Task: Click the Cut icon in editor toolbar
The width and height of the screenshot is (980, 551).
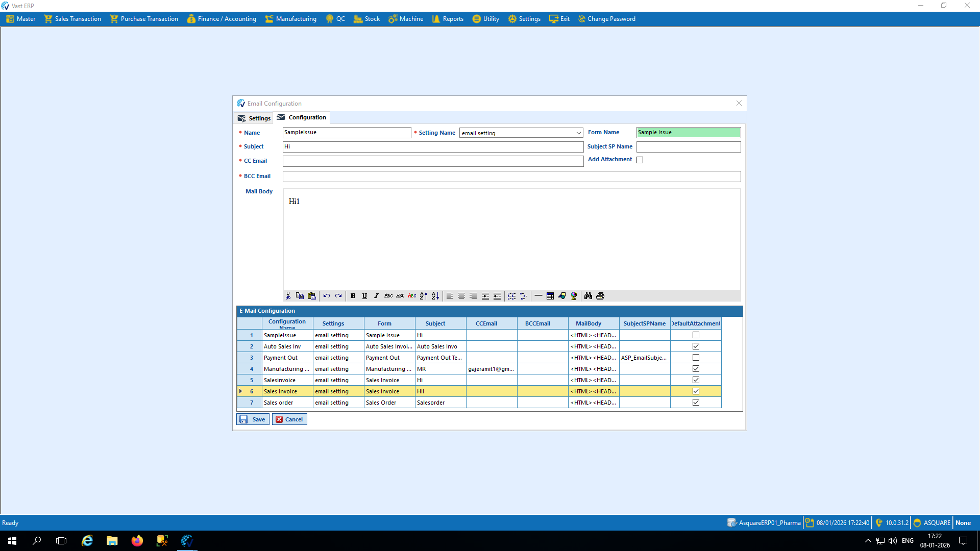Action: [x=288, y=296]
